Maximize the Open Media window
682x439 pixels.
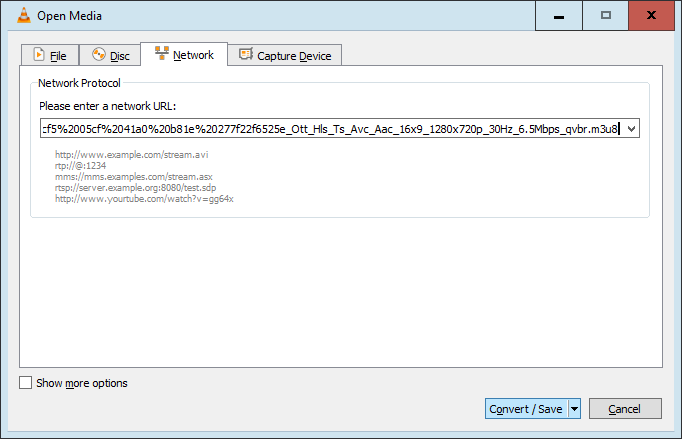605,16
